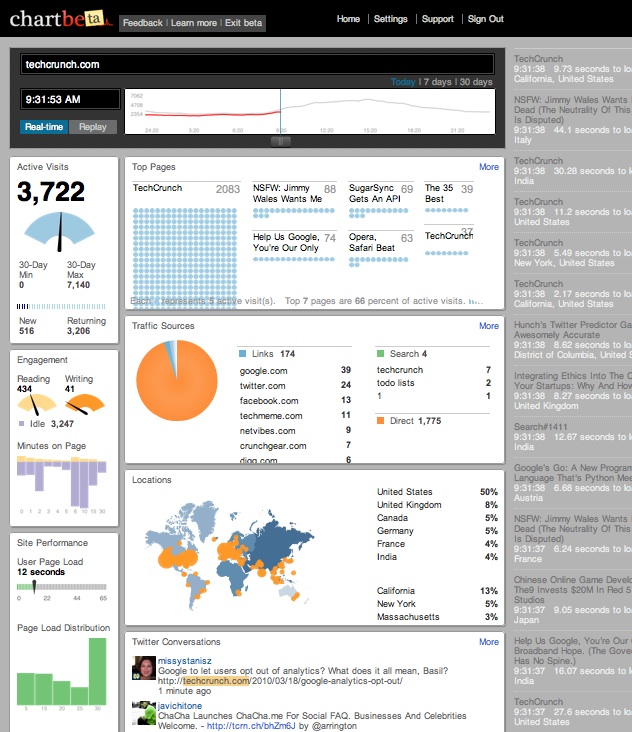Click the timeline slider handle below the chart
The width and height of the screenshot is (632, 732).
(281, 141)
